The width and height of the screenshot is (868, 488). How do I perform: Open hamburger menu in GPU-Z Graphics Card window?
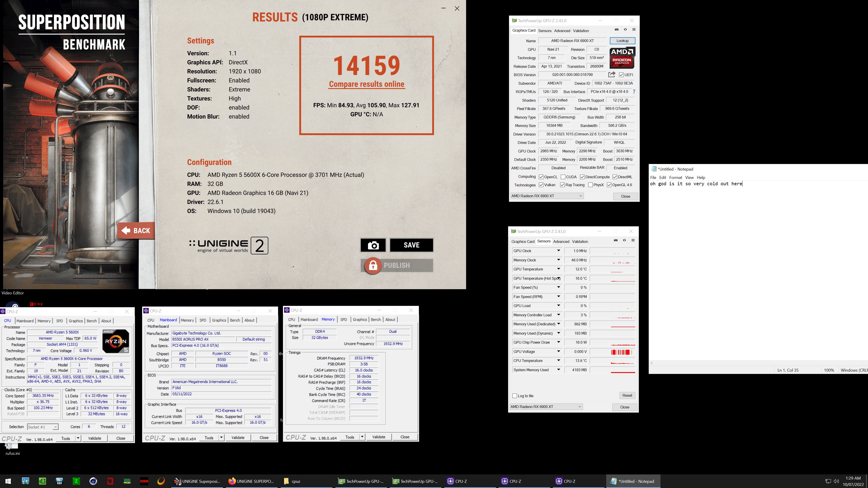coord(634,30)
